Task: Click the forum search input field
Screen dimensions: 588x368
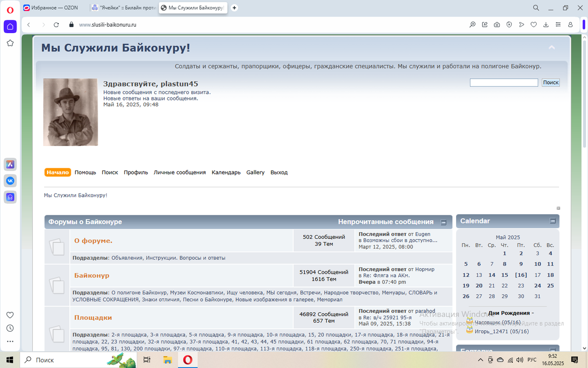Action: (504, 83)
